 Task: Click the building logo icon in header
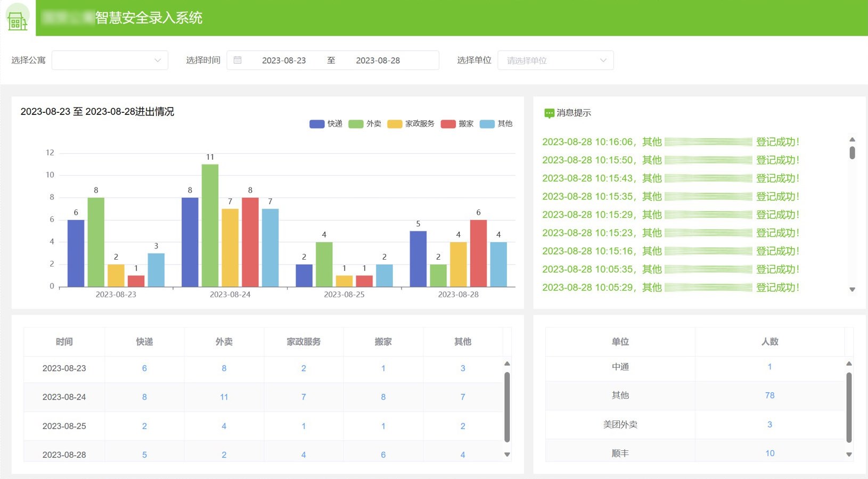[17, 19]
